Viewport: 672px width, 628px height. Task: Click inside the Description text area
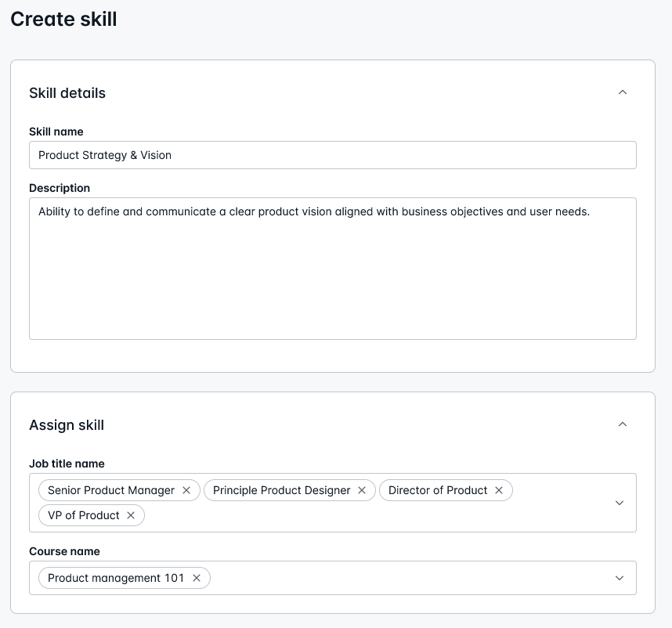[x=333, y=269]
